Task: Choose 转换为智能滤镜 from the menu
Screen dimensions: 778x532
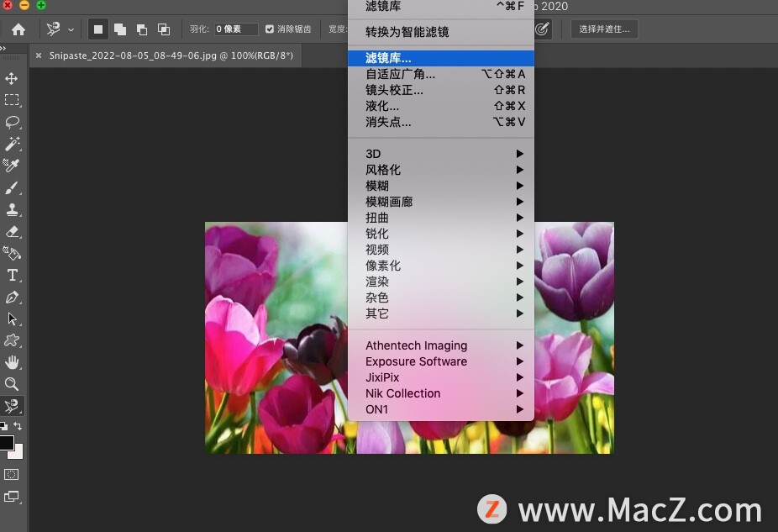Action: pos(441,32)
